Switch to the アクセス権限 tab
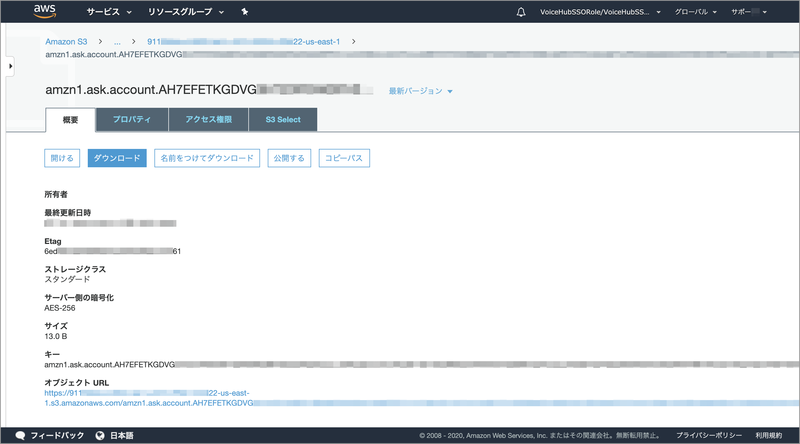 (209, 119)
